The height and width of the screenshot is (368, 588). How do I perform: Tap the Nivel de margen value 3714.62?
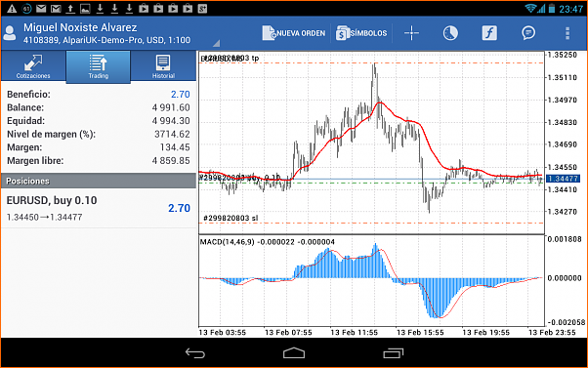(172, 134)
